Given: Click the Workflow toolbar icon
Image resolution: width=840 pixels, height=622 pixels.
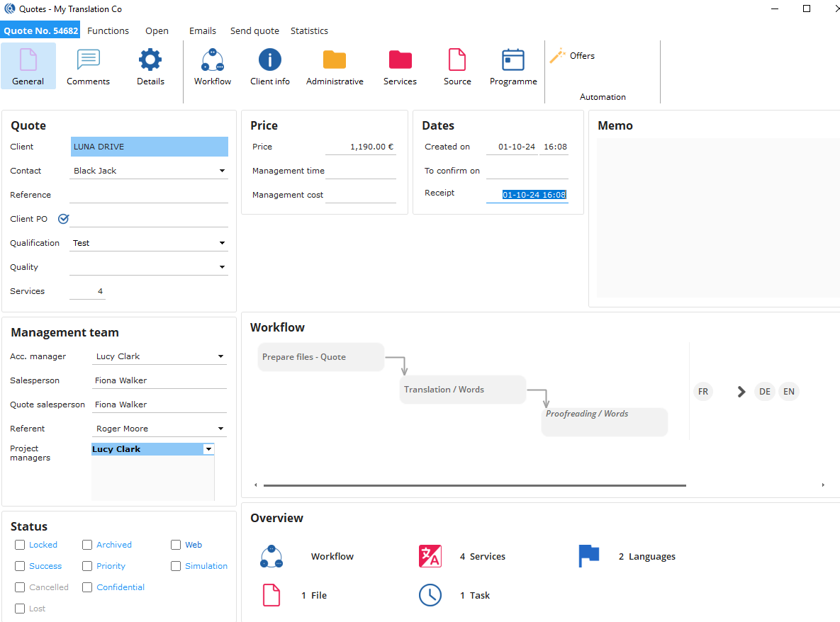Looking at the screenshot, I should tap(213, 61).
